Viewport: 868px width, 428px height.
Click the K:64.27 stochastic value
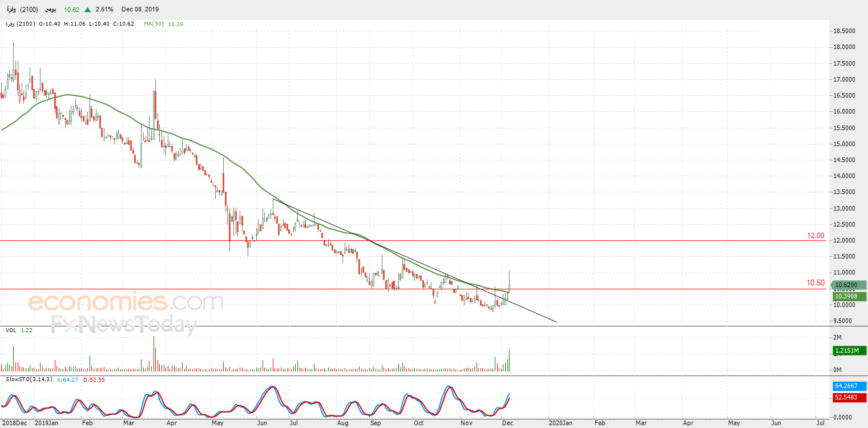coord(68,379)
